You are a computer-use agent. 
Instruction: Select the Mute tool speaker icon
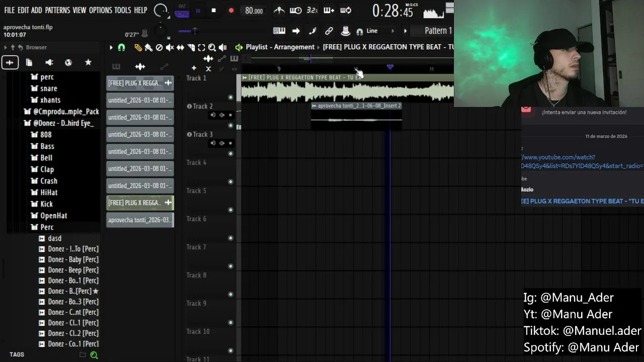(170, 47)
